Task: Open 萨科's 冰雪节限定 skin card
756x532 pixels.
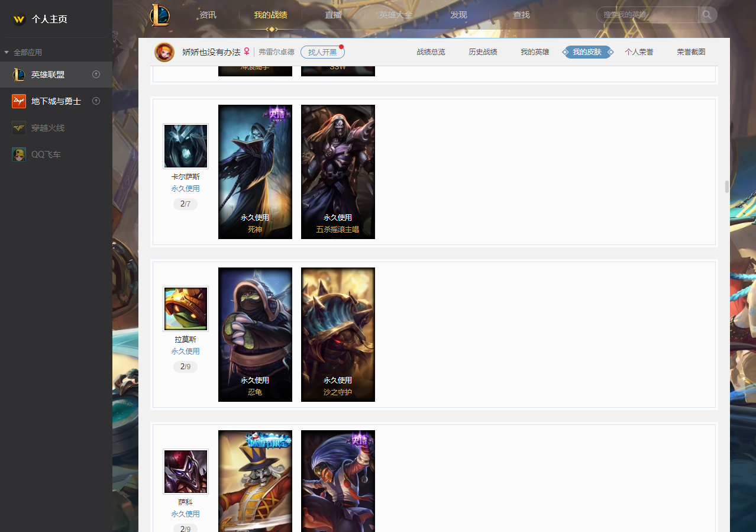Action: pyautogui.click(x=255, y=481)
